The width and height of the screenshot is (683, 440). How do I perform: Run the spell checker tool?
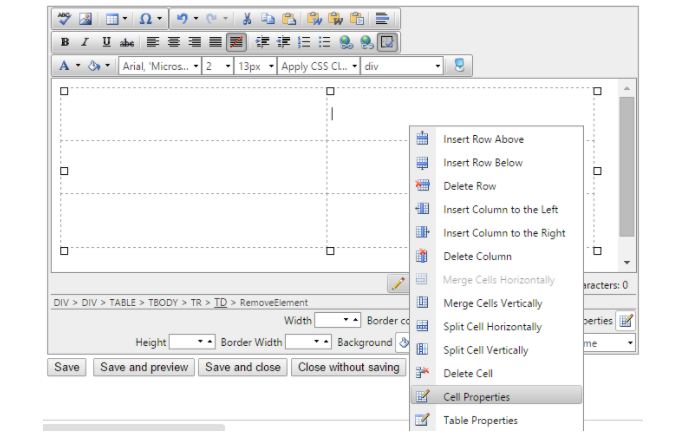[64, 19]
